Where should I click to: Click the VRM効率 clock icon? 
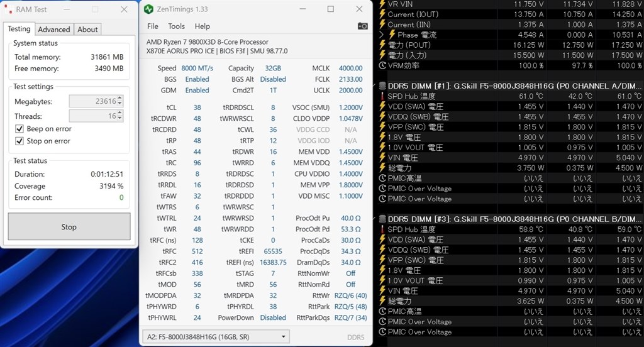382,65
